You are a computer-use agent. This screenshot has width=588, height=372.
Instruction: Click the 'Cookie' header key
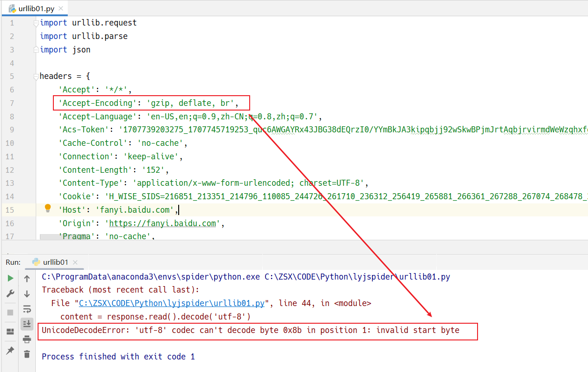77,196
